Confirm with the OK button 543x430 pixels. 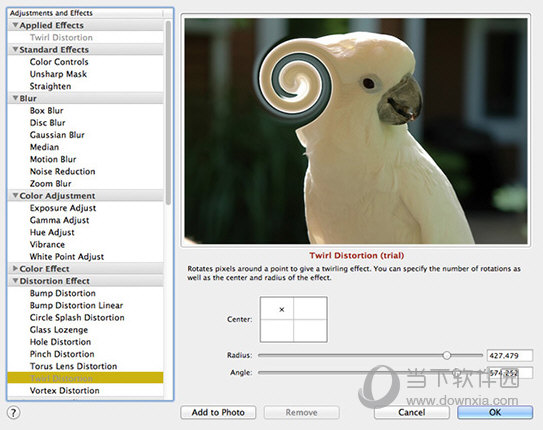(495, 412)
